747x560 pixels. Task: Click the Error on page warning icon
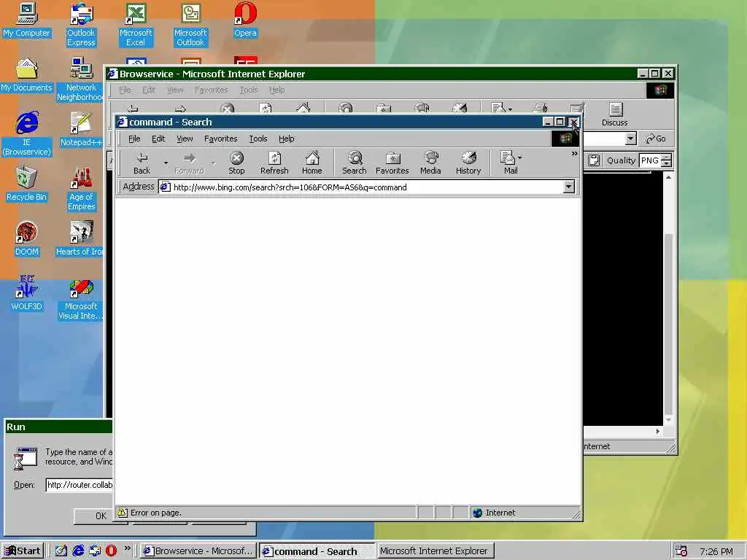[123, 513]
